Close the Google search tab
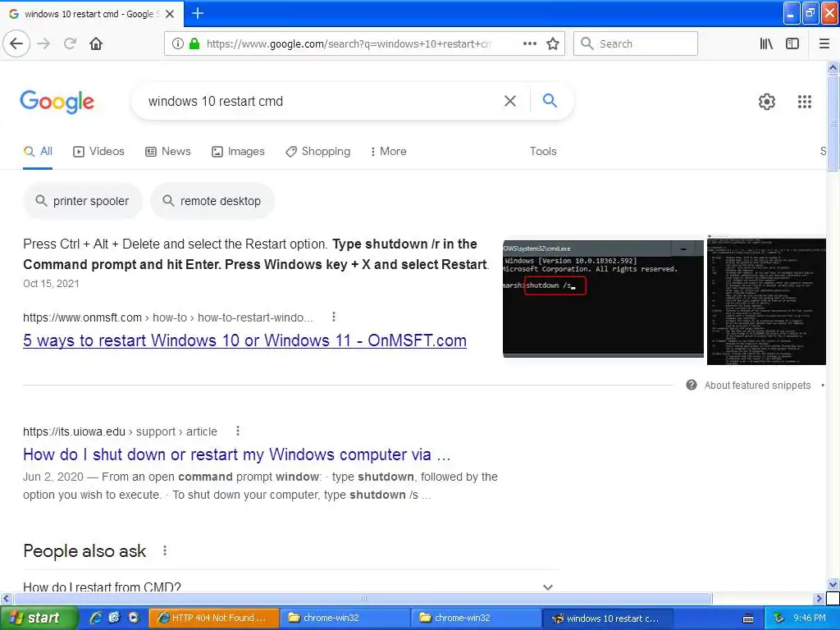The width and height of the screenshot is (840, 630). click(x=170, y=14)
